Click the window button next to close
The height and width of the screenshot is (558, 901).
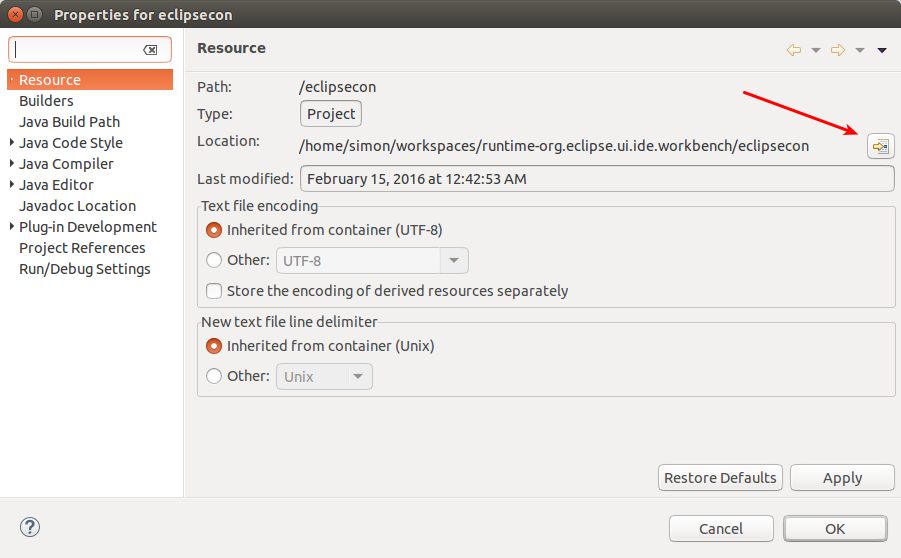pos(34,14)
